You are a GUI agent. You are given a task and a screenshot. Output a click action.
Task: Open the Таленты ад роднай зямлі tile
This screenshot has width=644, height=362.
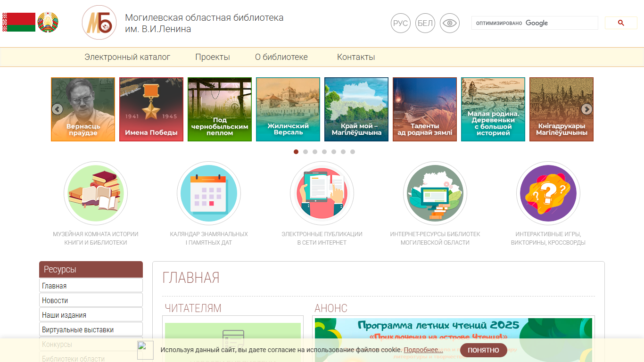[425, 109]
